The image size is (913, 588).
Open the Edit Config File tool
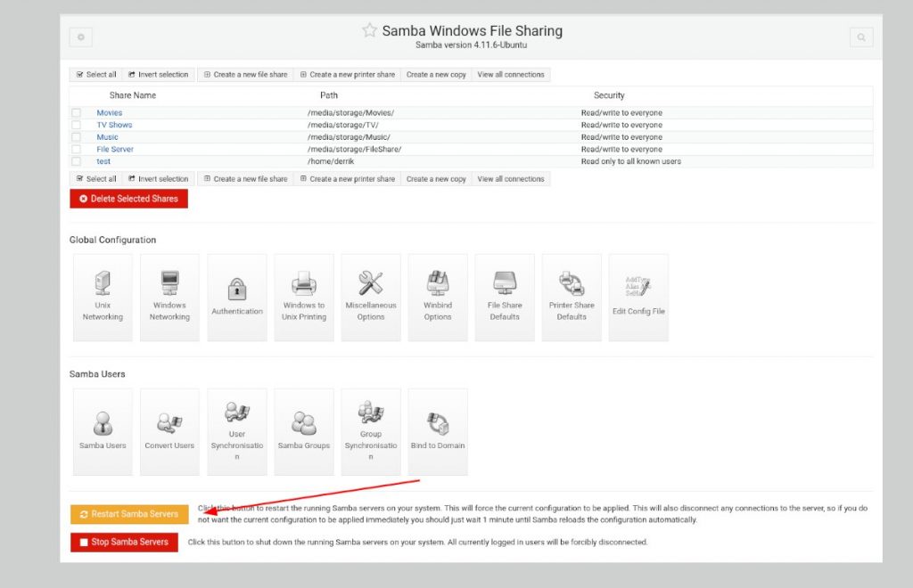point(638,296)
